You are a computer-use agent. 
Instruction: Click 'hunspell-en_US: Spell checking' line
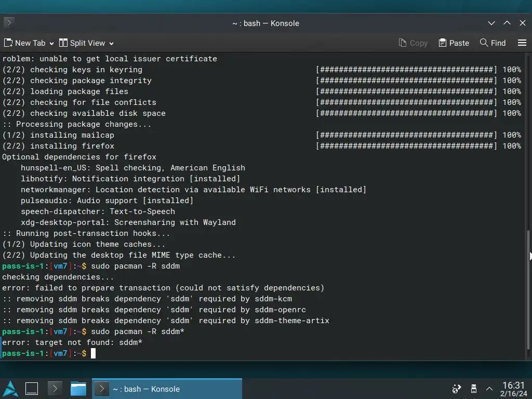pyautogui.click(x=132, y=168)
